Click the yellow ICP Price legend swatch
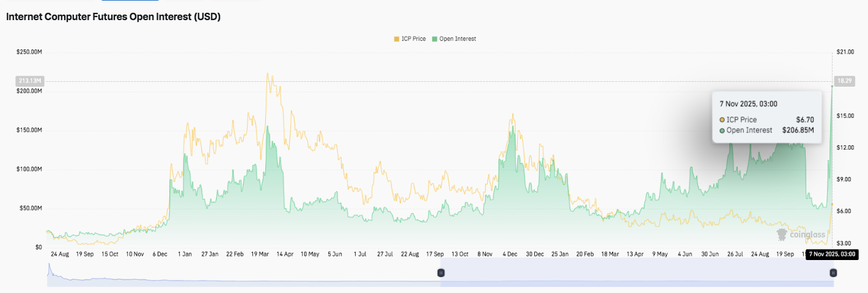The height and width of the screenshot is (293, 868). 396,38
